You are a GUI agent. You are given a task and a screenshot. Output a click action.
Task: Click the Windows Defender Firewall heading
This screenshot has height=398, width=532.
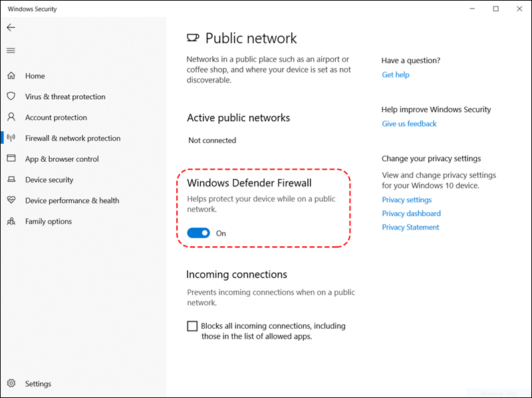[x=249, y=183]
